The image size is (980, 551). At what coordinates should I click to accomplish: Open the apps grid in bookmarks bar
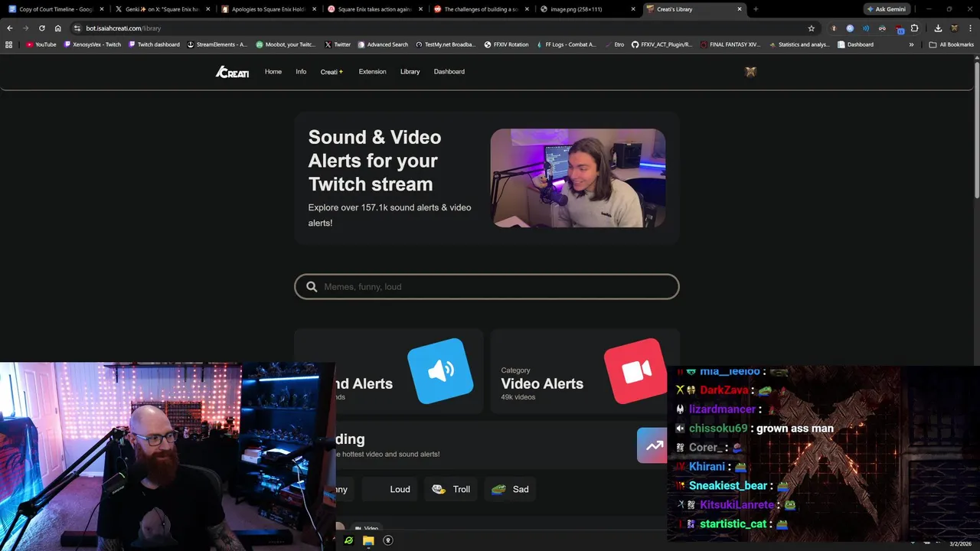coord(9,44)
